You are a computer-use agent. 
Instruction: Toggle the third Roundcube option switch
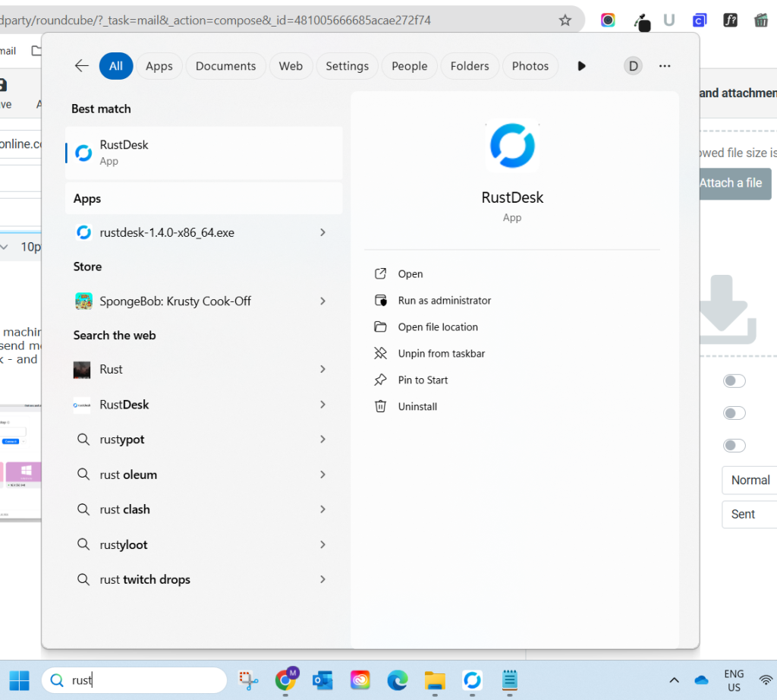734,445
